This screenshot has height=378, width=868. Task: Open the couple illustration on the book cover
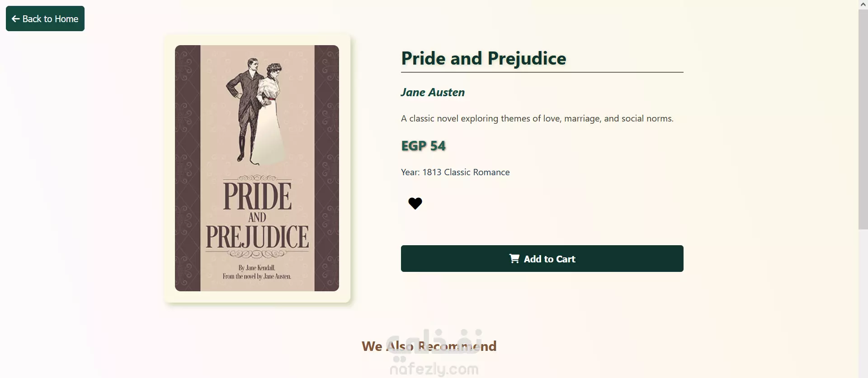pyautogui.click(x=256, y=111)
